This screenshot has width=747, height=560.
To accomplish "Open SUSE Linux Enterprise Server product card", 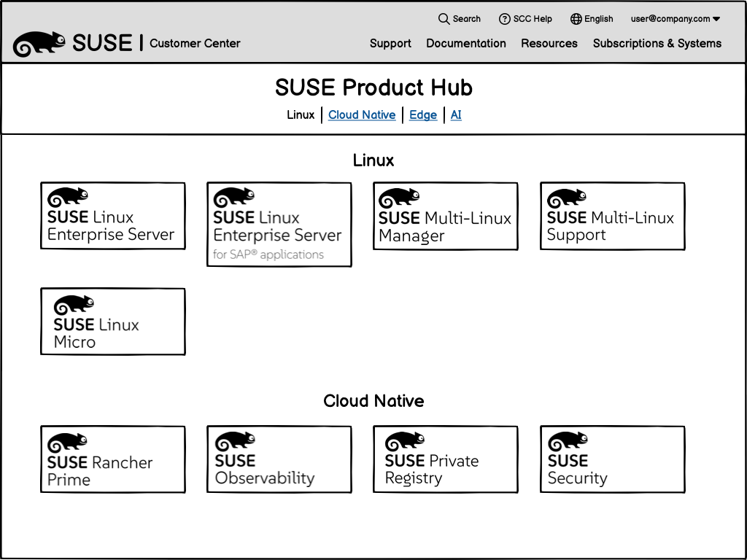I will coord(113,216).
